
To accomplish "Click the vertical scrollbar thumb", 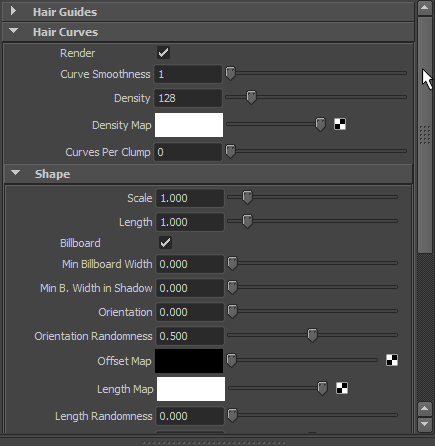I will 425,135.
